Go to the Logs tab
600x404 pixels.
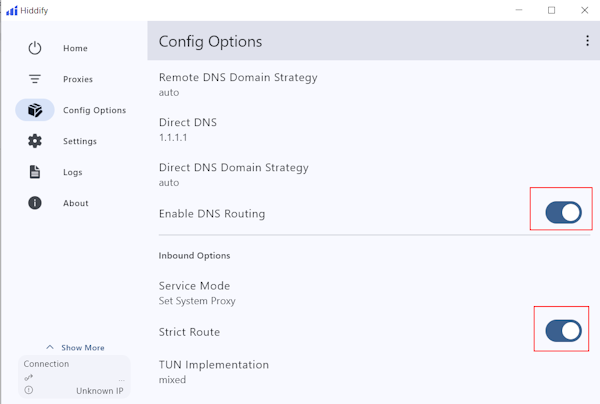tap(72, 172)
